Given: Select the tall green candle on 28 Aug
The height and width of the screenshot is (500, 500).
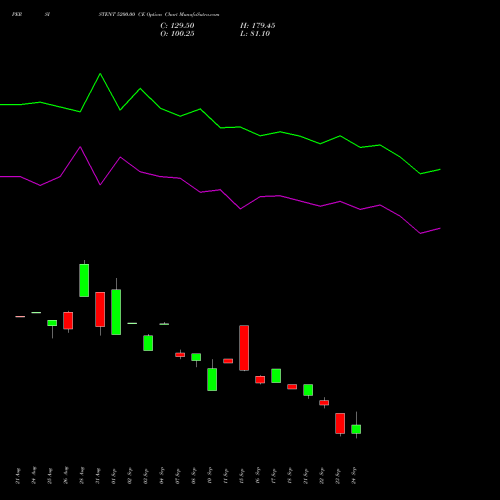Looking at the screenshot, I should [84, 280].
